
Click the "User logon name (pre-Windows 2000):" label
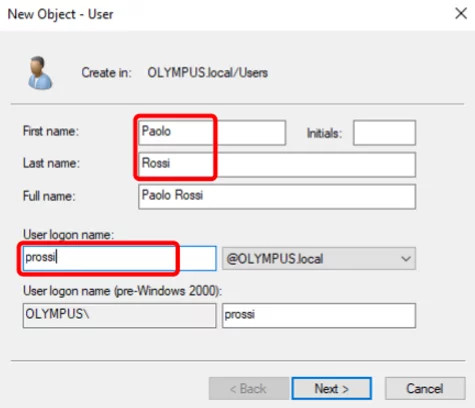[x=122, y=291]
